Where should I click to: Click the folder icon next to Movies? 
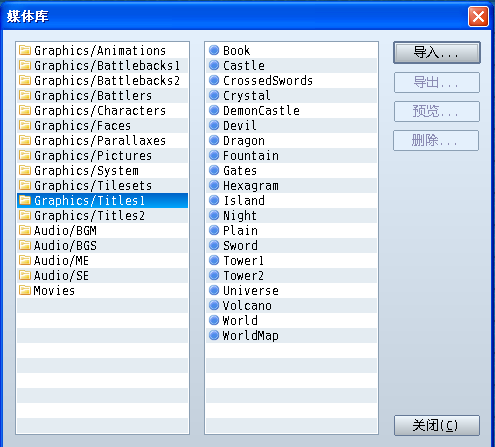pos(25,290)
